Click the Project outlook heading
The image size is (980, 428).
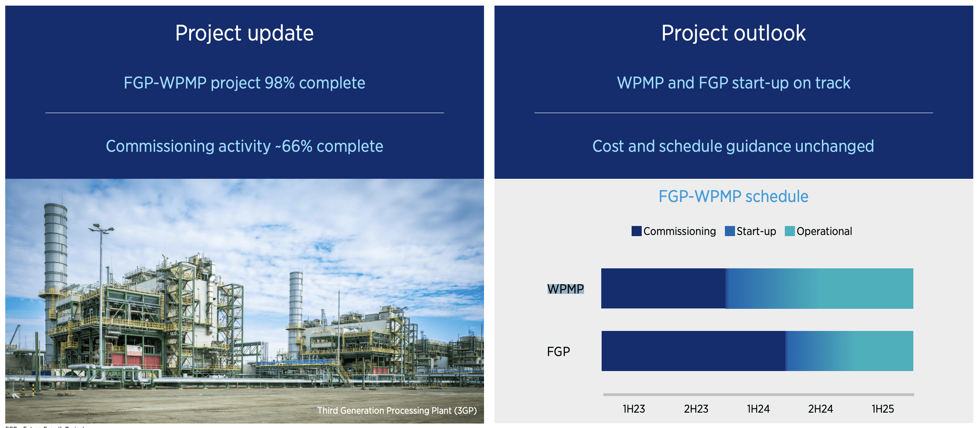[733, 33]
